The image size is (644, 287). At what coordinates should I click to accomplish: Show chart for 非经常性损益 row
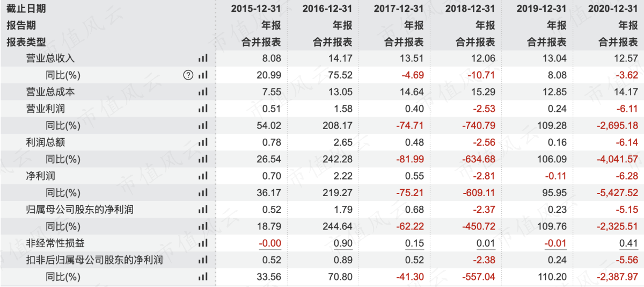pyautogui.click(x=202, y=243)
